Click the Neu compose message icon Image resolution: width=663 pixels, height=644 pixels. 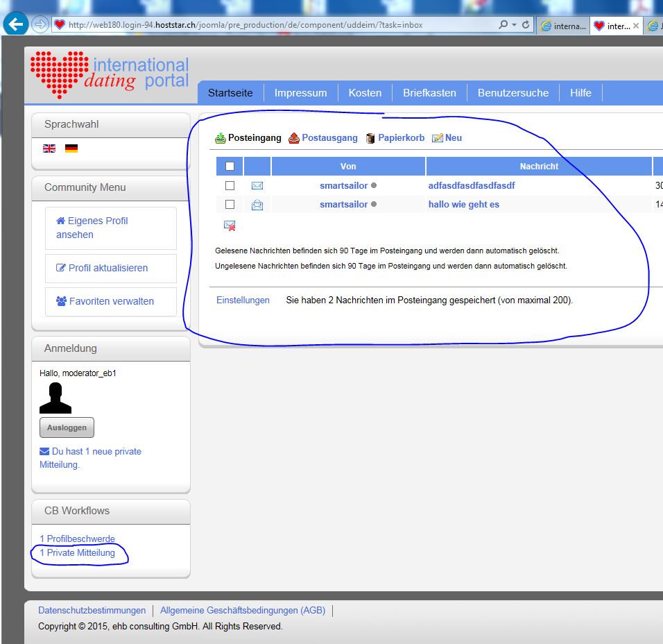[x=437, y=138]
